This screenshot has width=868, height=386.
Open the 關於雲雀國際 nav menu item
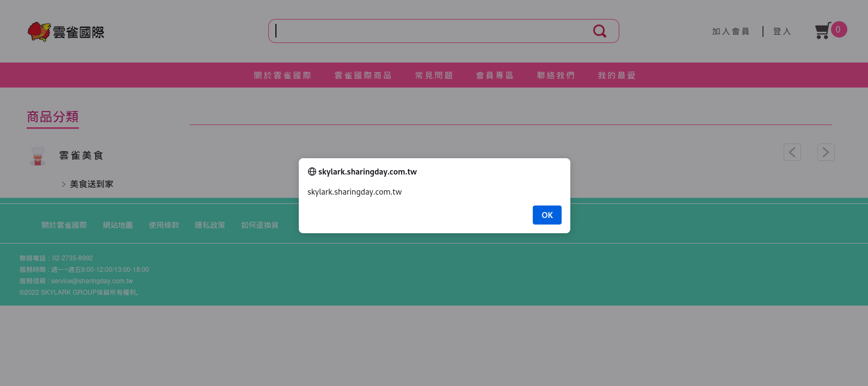(x=282, y=76)
